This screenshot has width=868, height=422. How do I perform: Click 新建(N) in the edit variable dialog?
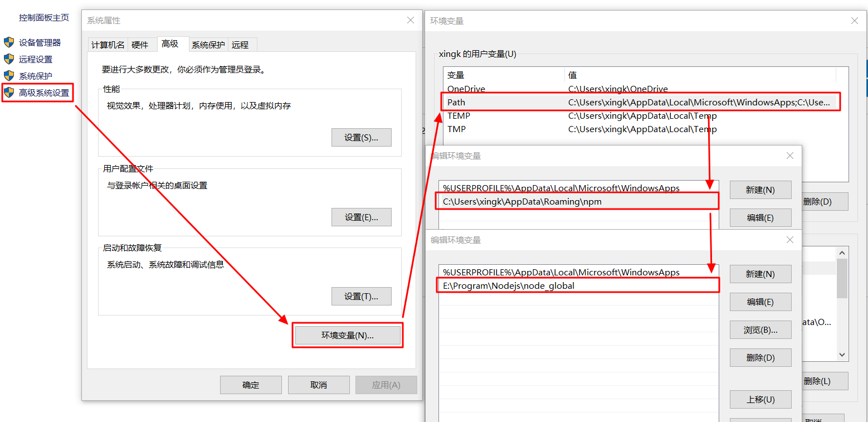tap(760, 274)
